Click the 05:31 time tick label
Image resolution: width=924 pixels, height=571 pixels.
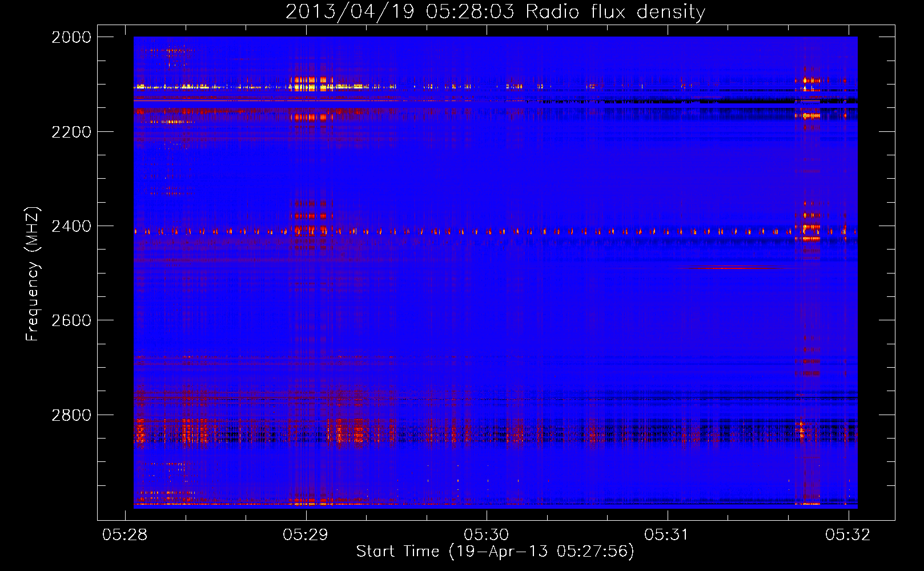pyautogui.click(x=667, y=534)
